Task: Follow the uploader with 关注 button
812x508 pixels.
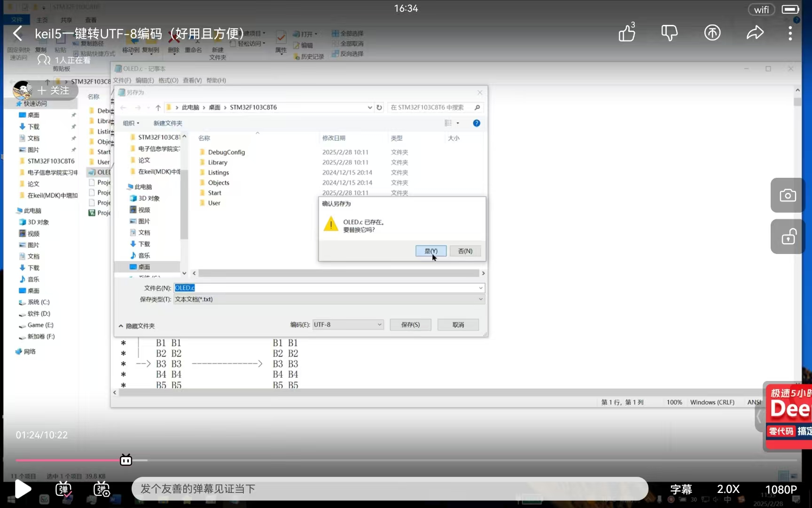Action: pos(53,90)
